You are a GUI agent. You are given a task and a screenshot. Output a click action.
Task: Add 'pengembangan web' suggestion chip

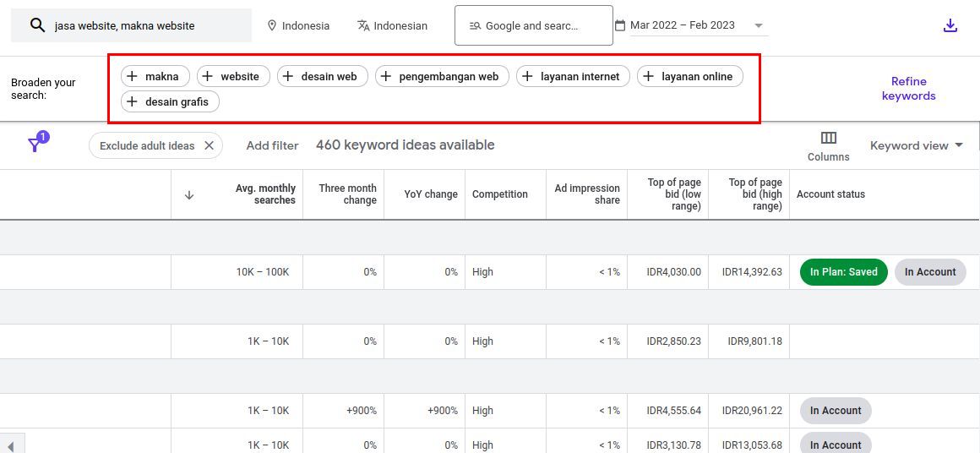pyautogui.click(x=442, y=76)
